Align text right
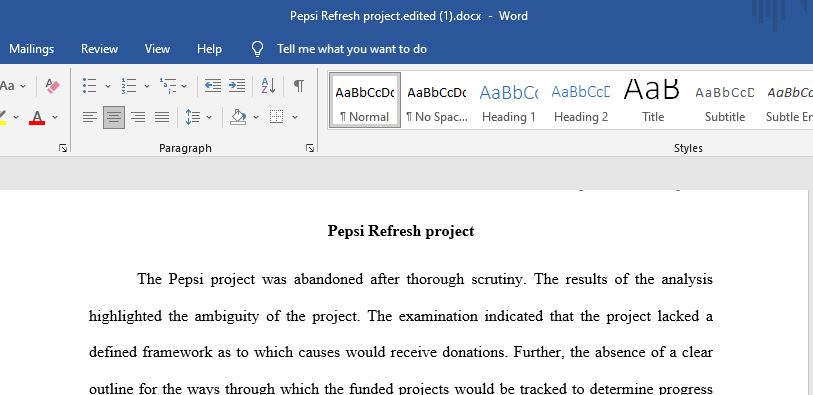 pyautogui.click(x=138, y=117)
